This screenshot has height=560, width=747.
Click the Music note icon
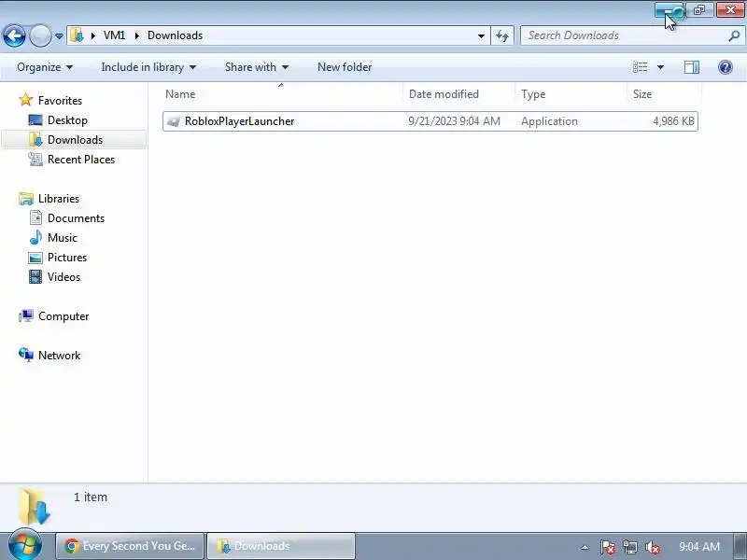[35, 238]
